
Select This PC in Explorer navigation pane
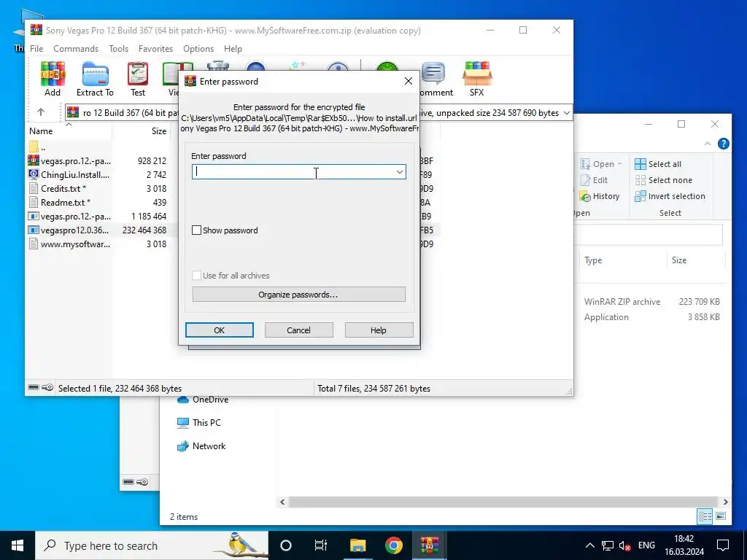tap(198, 423)
